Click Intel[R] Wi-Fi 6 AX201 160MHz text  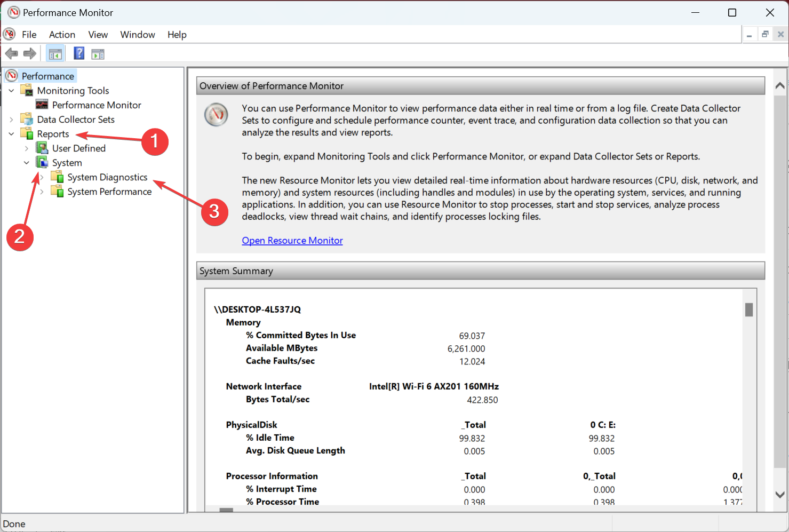pos(434,386)
